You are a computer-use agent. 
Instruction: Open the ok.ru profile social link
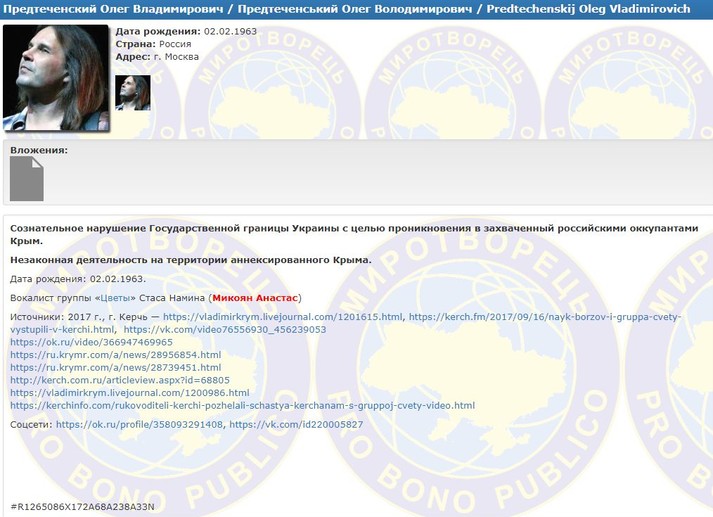pos(139,425)
